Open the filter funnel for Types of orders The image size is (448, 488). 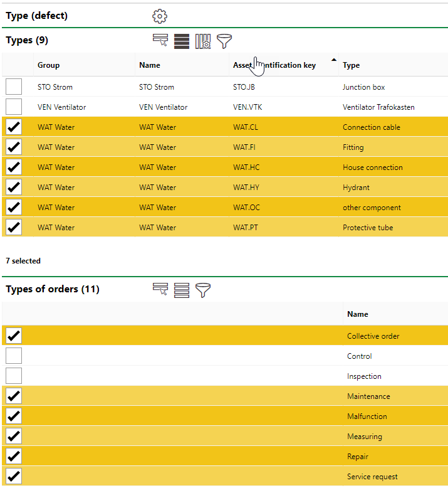click(202, 290)
